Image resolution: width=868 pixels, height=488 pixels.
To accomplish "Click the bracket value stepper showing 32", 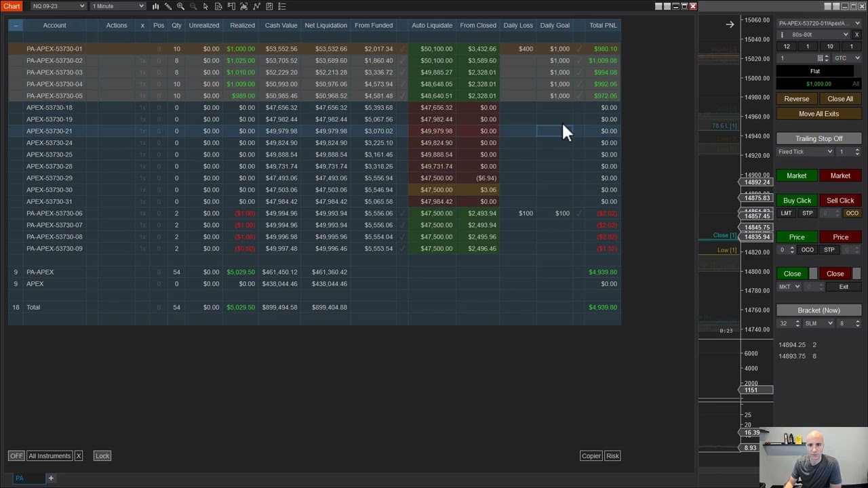I will tap(789, 323).
